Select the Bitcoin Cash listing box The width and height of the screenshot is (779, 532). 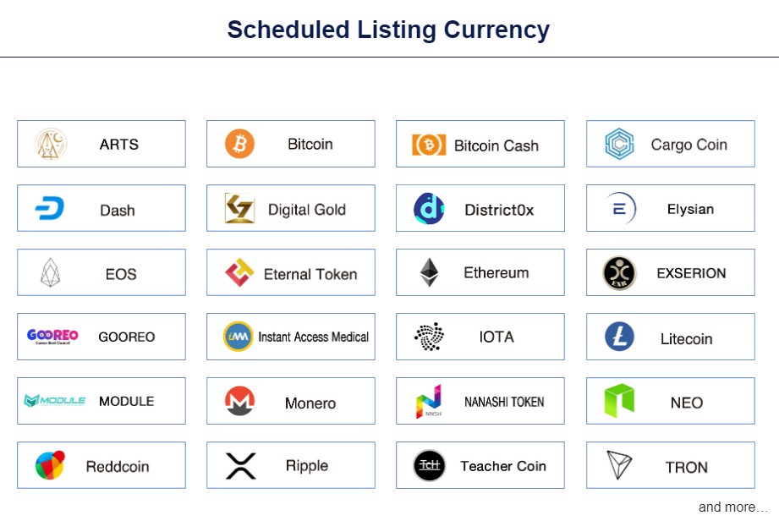click(x=480, y=144)
